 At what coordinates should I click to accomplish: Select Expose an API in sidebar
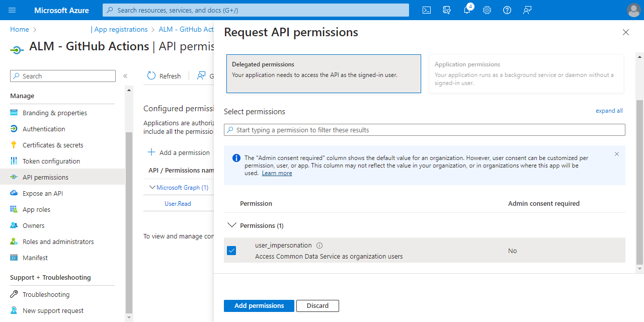47,193
